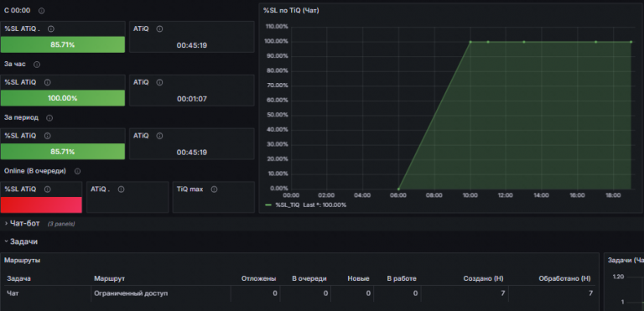Open the 'С 00:00' row title
Screen dimensions: 644x311
pos(17,11)
